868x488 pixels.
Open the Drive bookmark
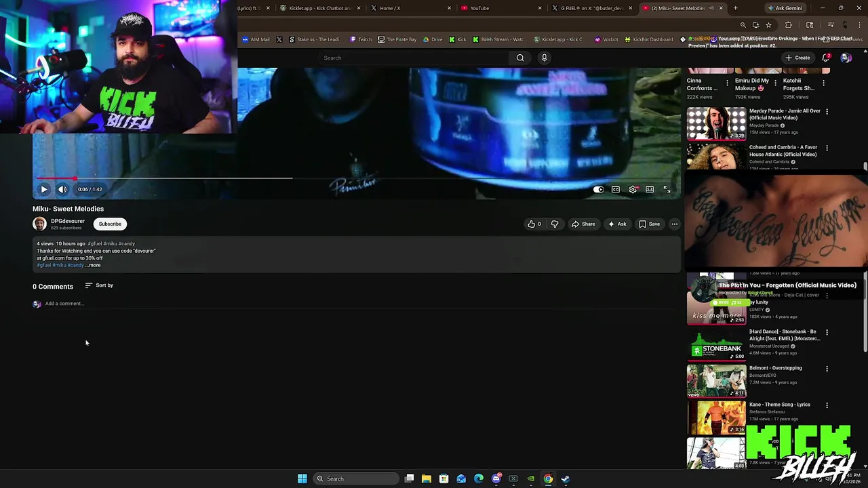pos(433,39)
